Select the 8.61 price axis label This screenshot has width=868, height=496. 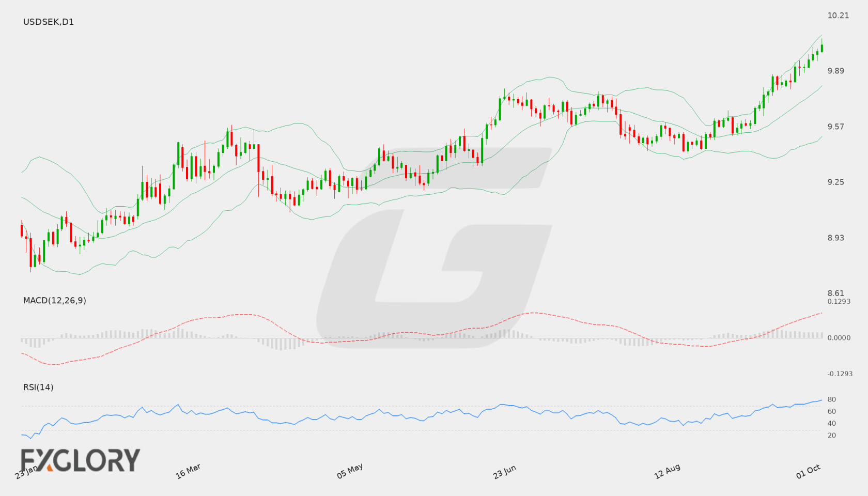(x=836, y=293)
